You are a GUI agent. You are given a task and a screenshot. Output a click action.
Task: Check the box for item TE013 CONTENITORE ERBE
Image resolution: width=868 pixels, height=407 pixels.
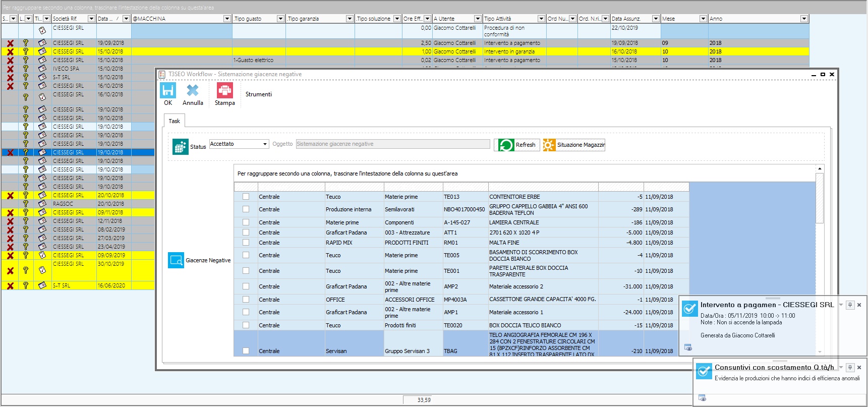(x=246, y=197)
